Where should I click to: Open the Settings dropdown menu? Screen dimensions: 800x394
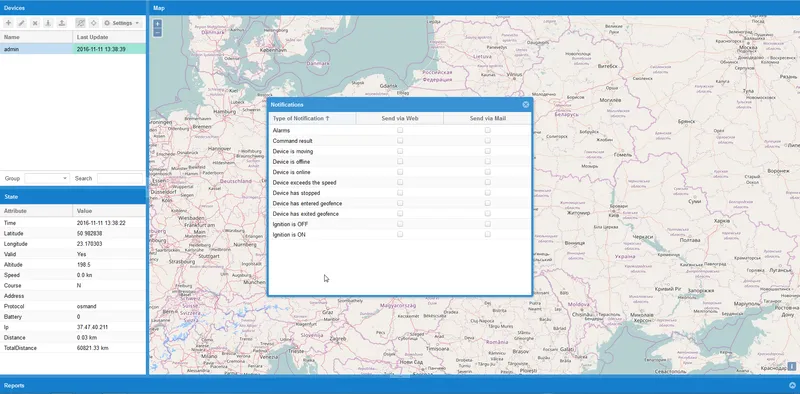[121, 23]
